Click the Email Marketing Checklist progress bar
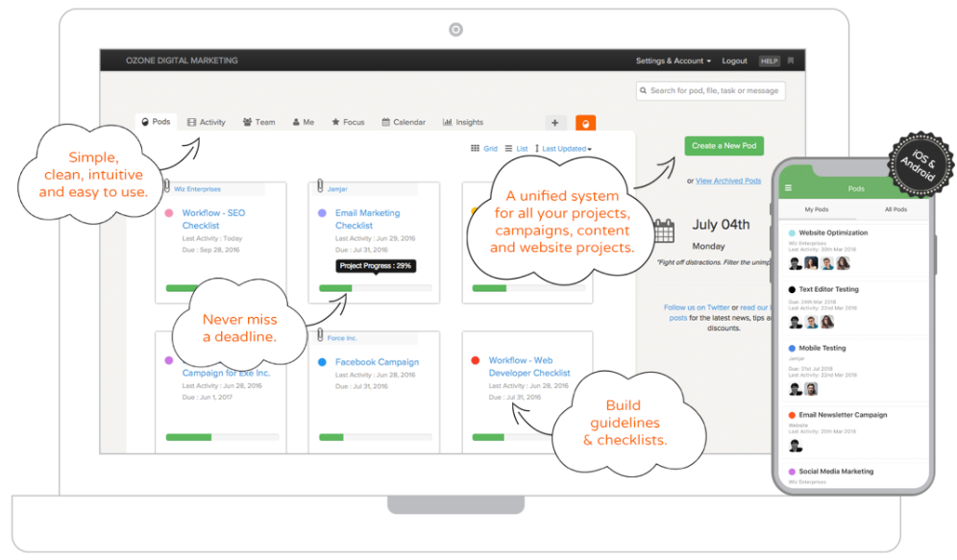957x560 pixels. click(376, 288)
